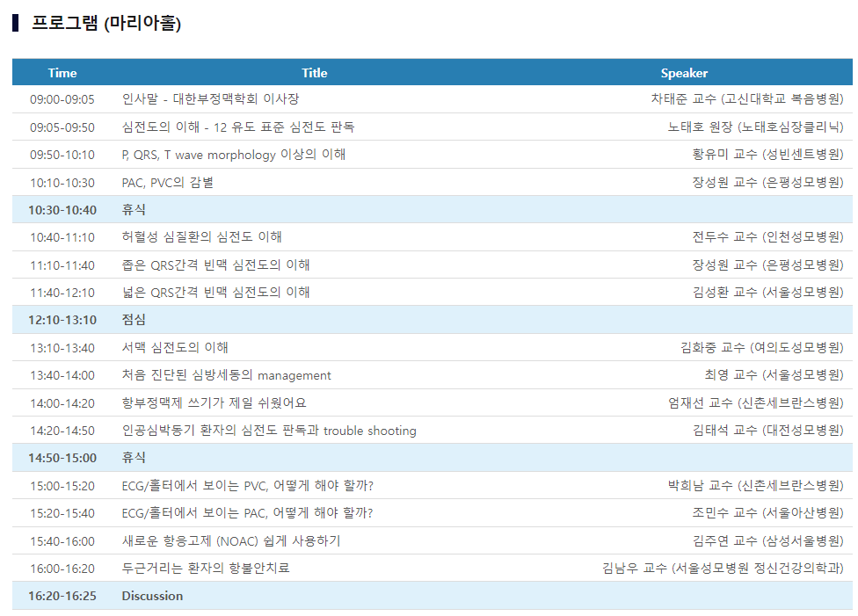Click speaker 조민수 교수 (서울아산병원)

pos(767,512)
